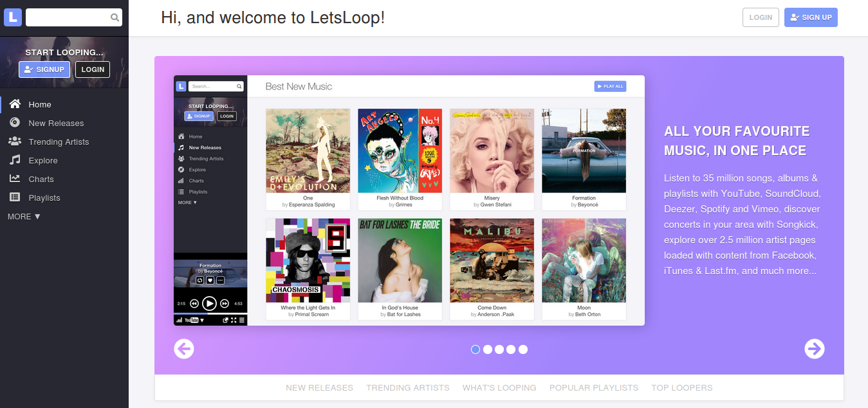868x408 pixels.
Task: Switch to the NEW RELEASES tab
Action: coord(320,388)
